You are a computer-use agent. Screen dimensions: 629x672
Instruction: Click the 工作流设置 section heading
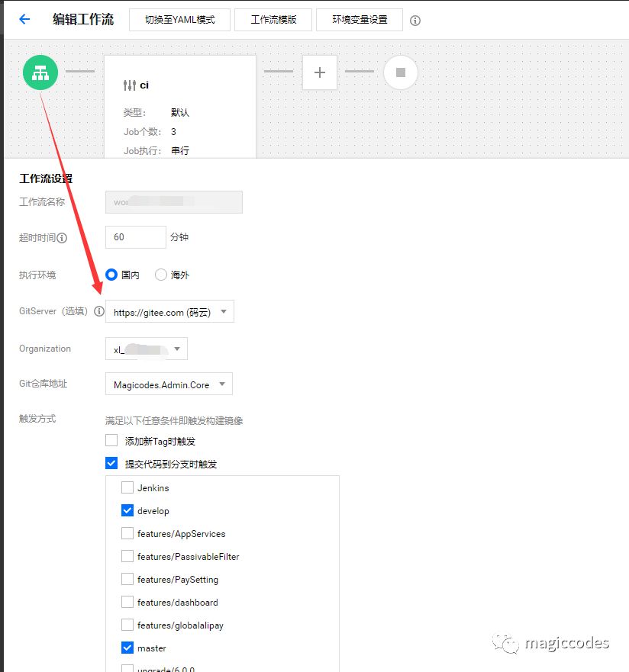coord(46,178)
